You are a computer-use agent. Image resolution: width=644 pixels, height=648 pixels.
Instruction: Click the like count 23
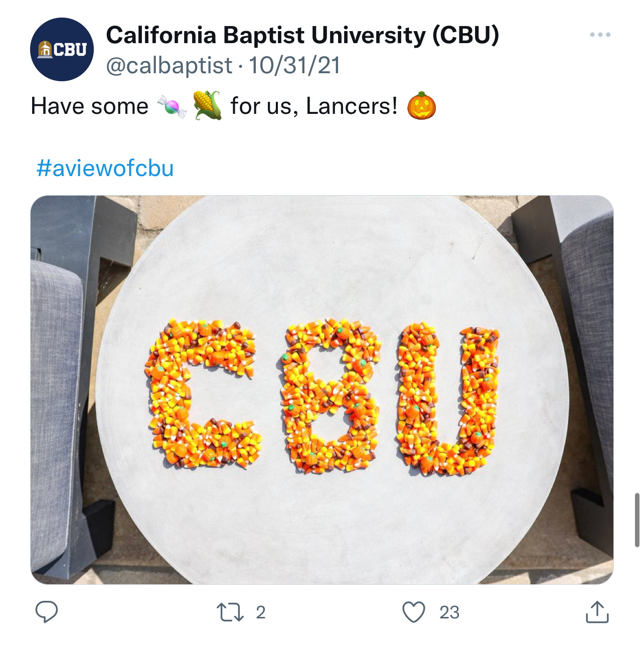pyautogui.click(x=449, y=612)
